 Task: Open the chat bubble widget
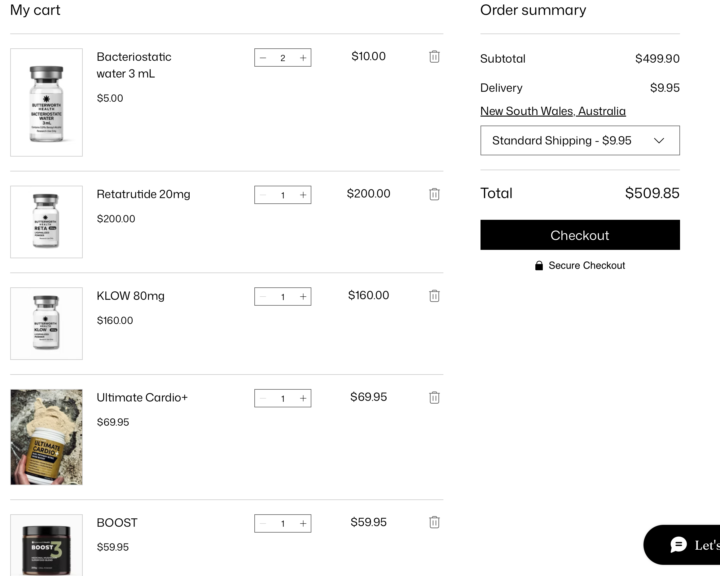click(684, 545)
